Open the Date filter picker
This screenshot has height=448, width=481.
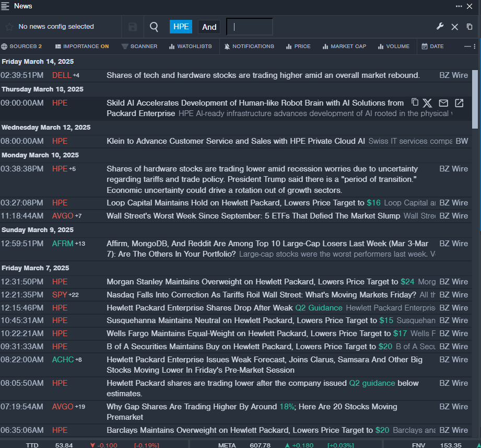pyautogui.click(x=433, y=47)
